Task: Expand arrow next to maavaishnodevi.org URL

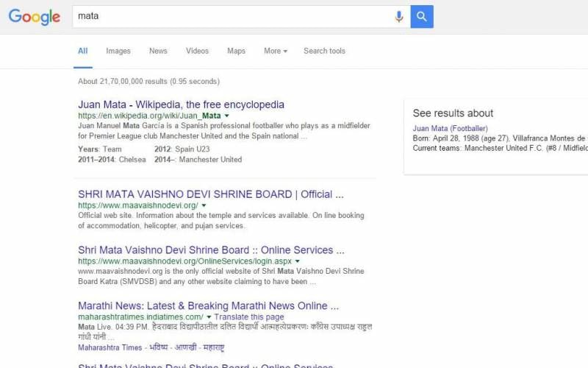Action: [204, 206]
